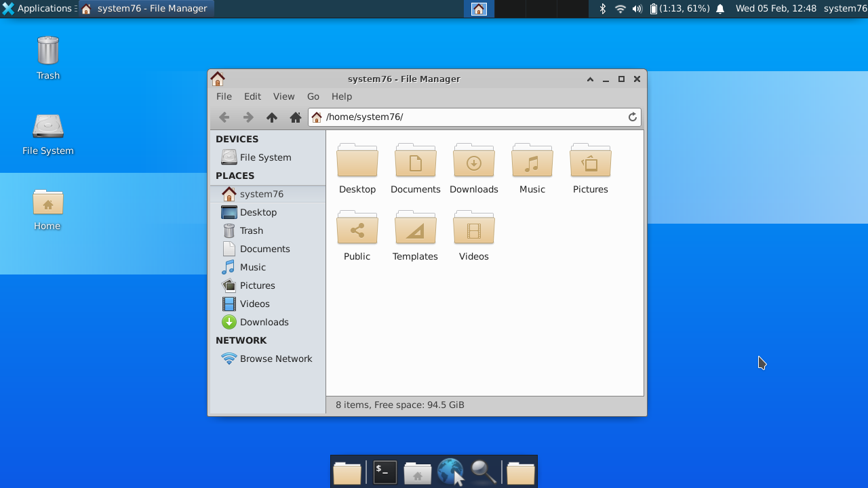Open Browse Network in the sidebar

pos(275,359)
